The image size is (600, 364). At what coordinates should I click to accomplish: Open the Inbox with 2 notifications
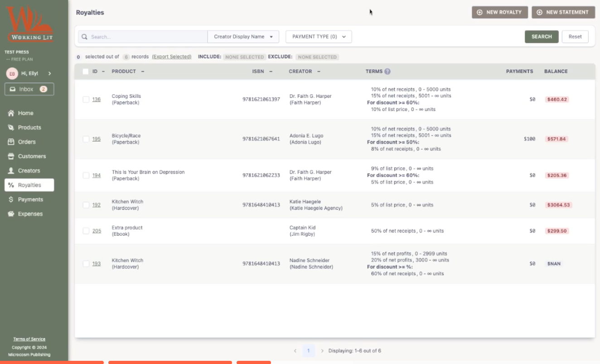[x=29, y=89]
